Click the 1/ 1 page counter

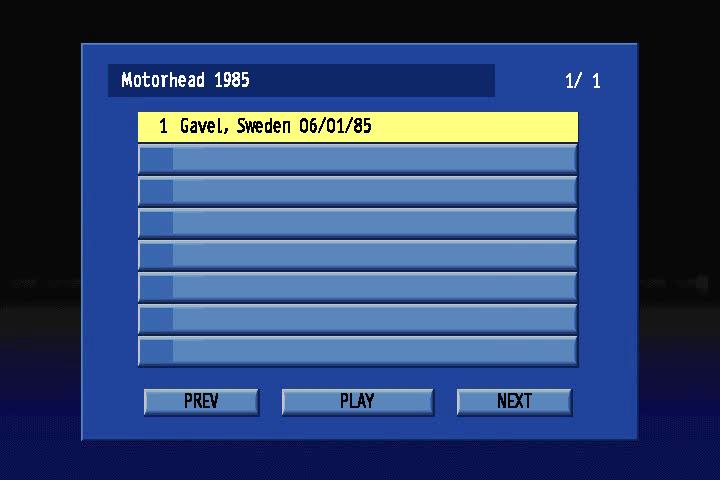coord(583,81)
